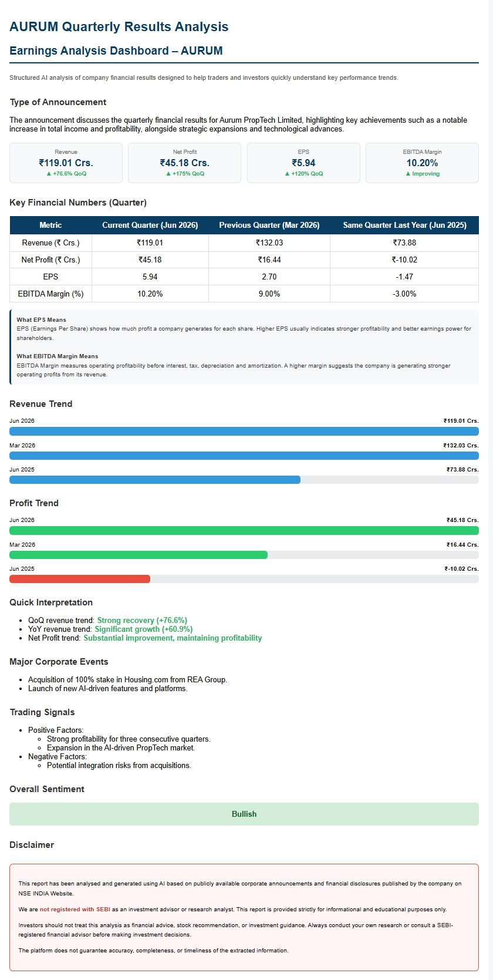Click the Positive Factors list label
The image size is (493, 980).
56,730
